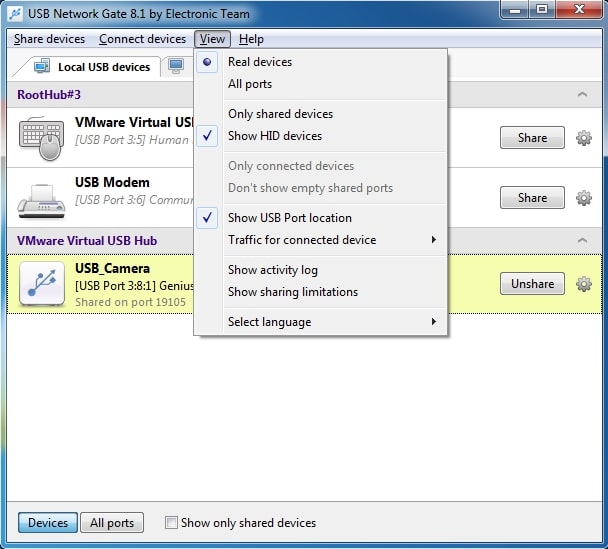Toggle Show USB Port location option
The image size is (608, 549).
click(x=320, y=218)
